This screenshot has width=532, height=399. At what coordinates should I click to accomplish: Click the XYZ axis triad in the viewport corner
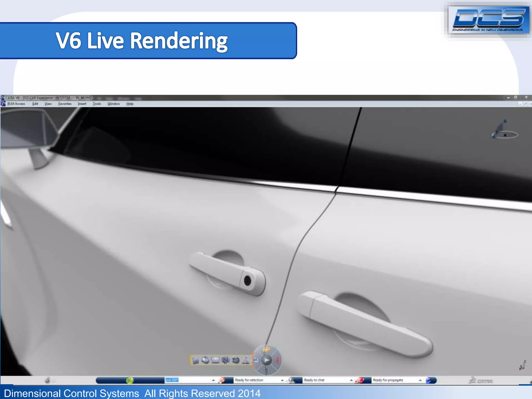click(x=522, y=366)
